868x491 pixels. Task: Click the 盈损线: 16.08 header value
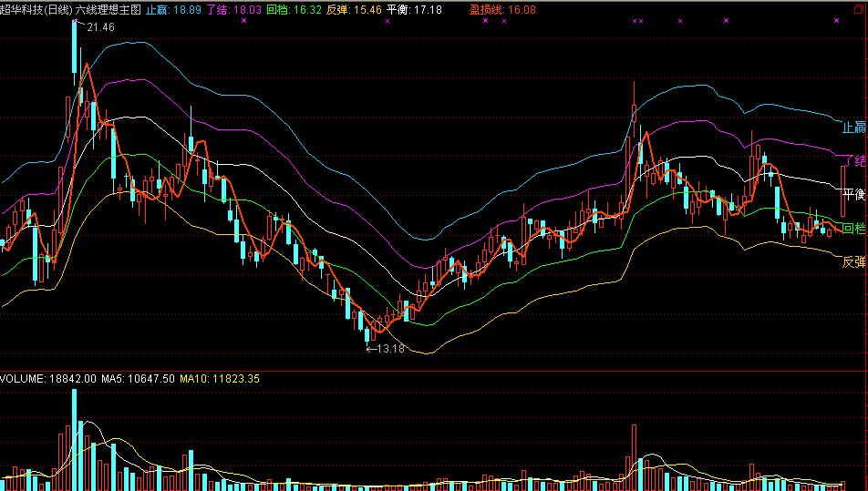coord(502,9)
